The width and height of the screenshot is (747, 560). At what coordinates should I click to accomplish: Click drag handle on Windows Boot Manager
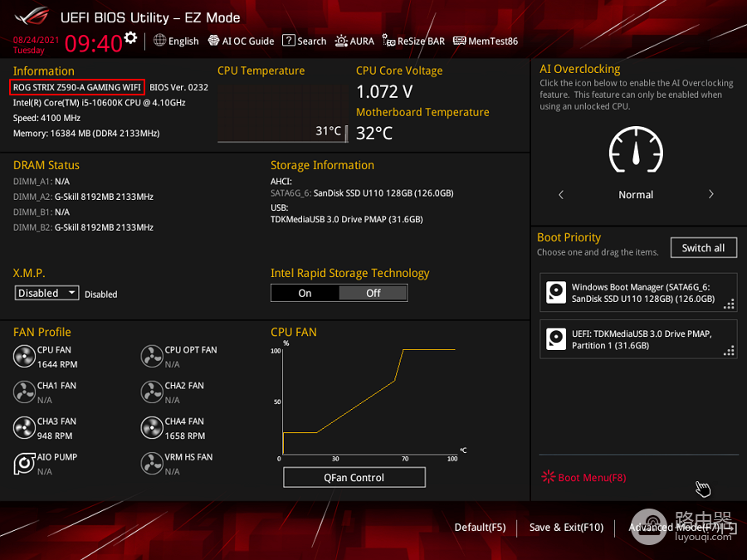point(729,304)
